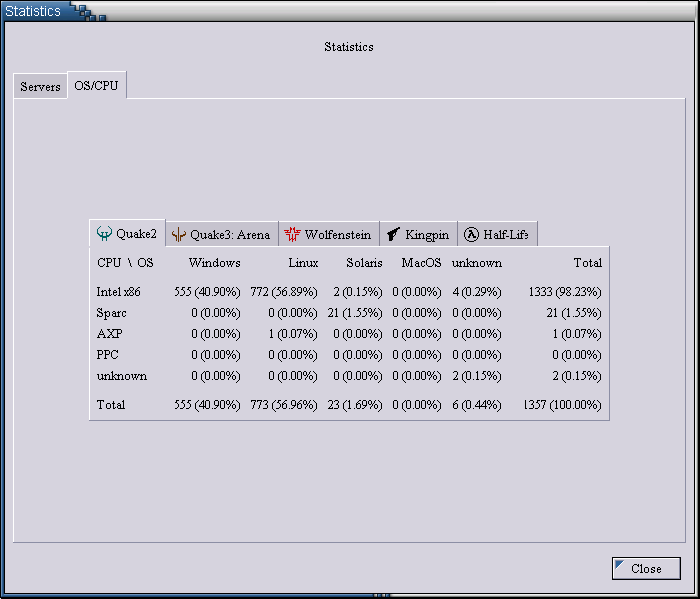Select the unknown row label
Screen dimensions: 700x599
122,376
